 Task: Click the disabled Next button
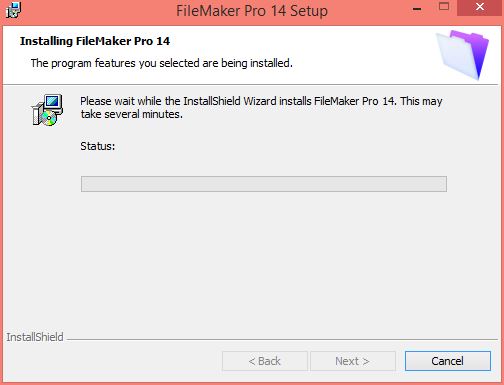353,361
